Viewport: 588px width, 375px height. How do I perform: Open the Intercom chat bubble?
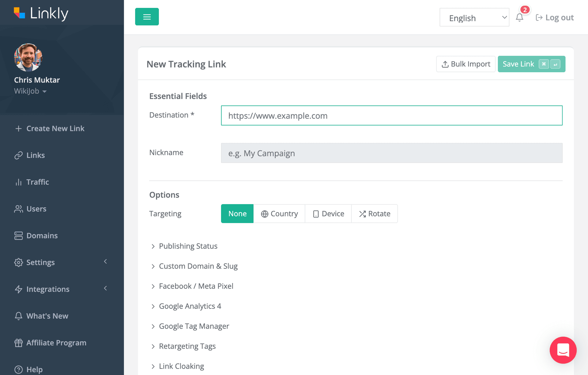point(563,350)
